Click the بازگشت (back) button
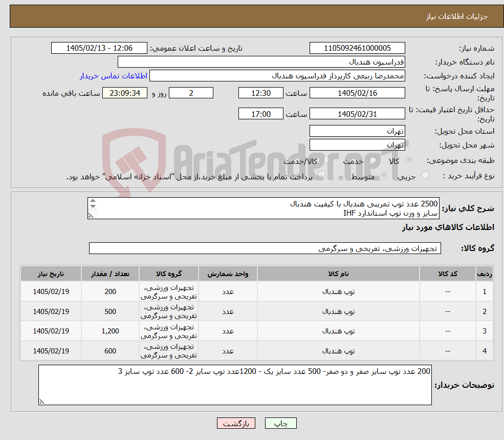504x440 pixels. tap(236, 423)
